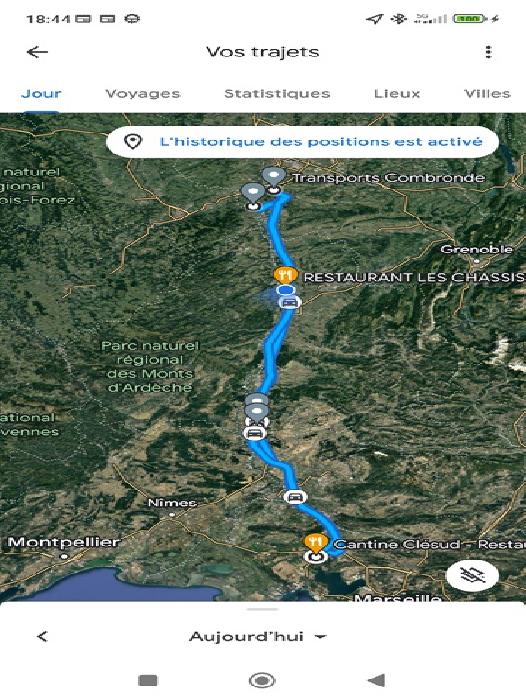This screenshot has width=526, height=700.
Task: Tap L'historique des positions est activé link
Action: coord(321,142)
